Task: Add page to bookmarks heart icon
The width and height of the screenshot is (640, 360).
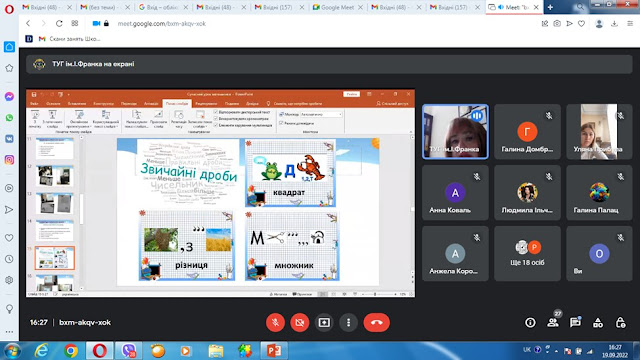Action: point(581,24)
